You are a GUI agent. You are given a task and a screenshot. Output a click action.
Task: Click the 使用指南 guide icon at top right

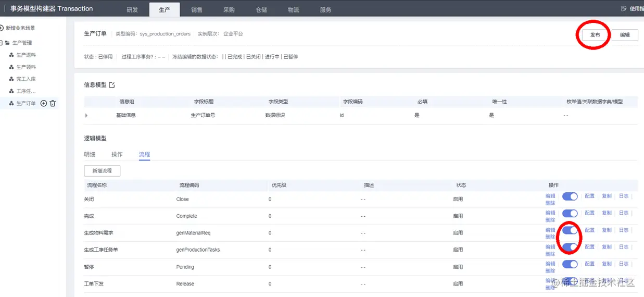pyautogui.click(x=624, y=8)
